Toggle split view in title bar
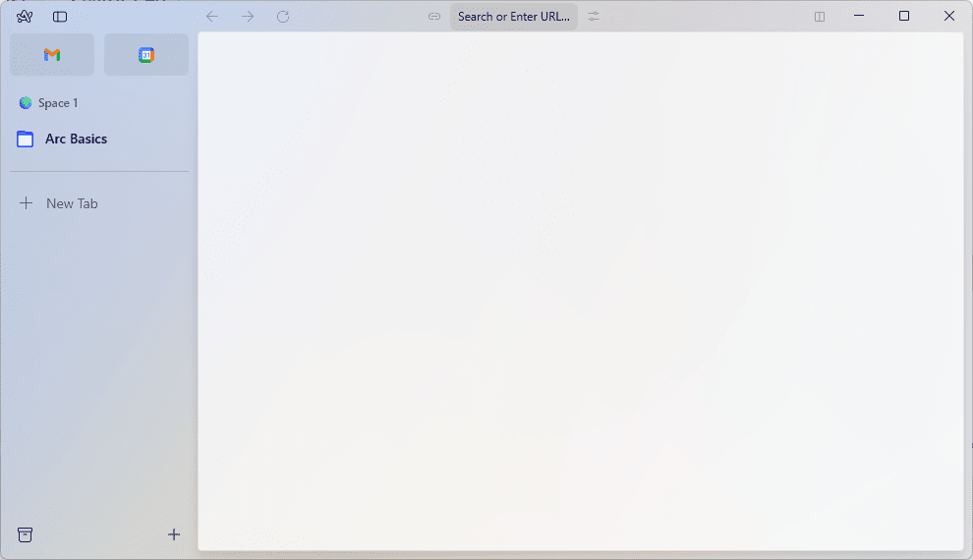The width and height of the screenshot is (973, 560). [x=820, y=17]
